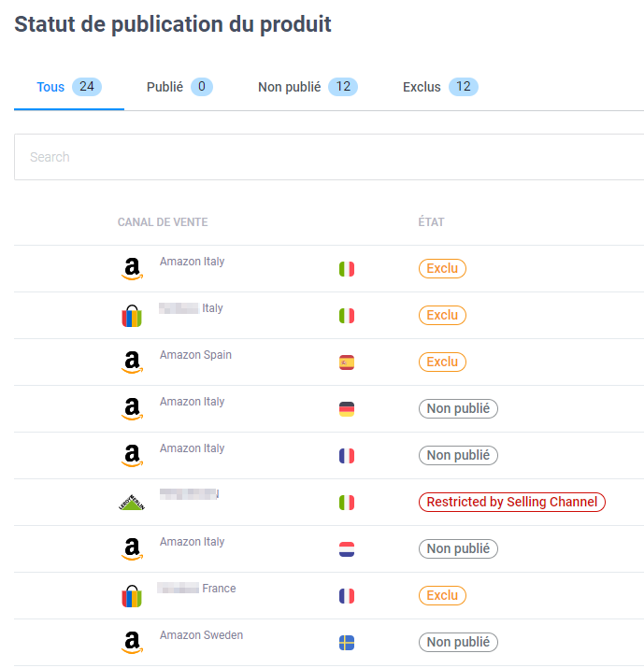
Task: Focus the Search input field
Action: click(x=329, y=157)
